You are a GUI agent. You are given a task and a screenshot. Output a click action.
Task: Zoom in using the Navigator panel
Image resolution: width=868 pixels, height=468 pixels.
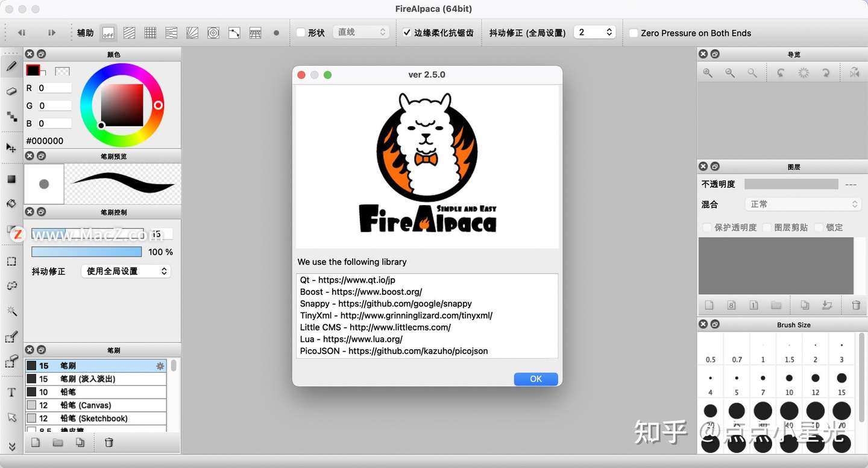tap(708, 72)
